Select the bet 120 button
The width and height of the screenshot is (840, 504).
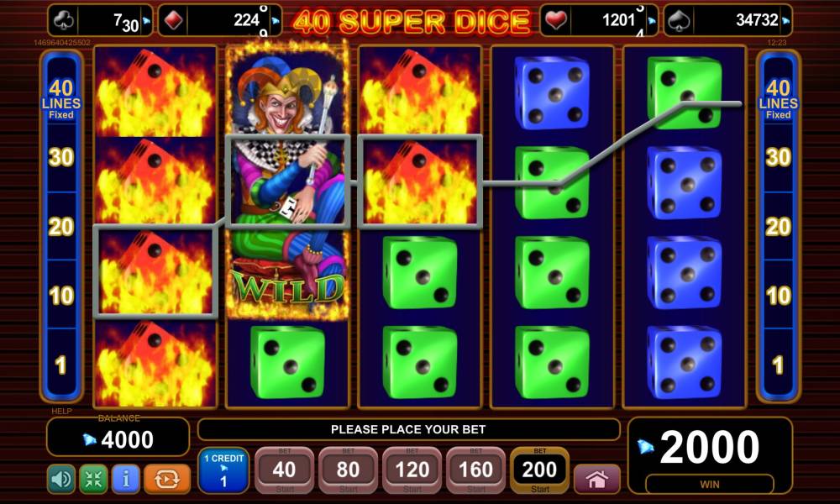[x=412, y=470]
